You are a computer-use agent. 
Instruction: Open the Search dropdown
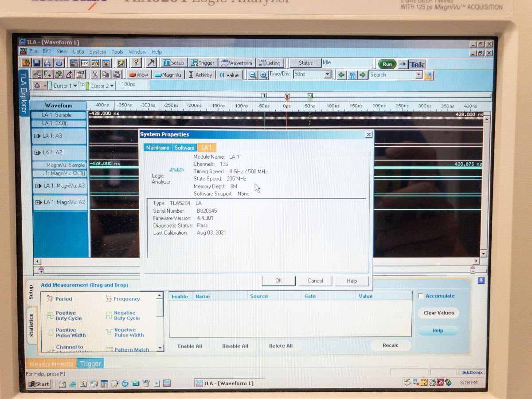click(419, 75)
